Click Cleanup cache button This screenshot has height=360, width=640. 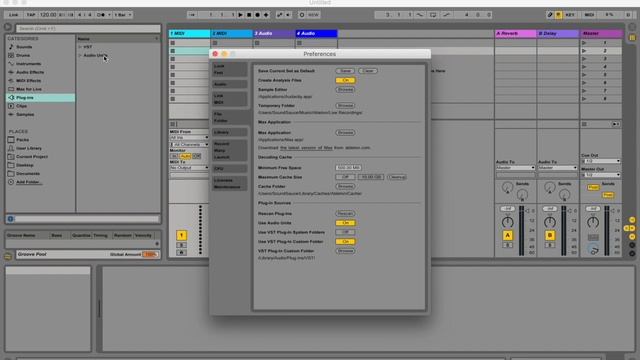point(397,177)
